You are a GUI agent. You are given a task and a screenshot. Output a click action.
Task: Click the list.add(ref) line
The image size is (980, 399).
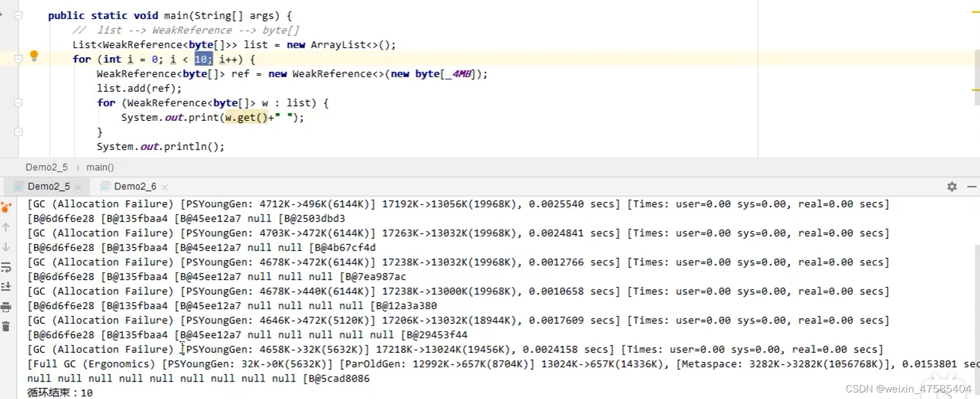click(x=139, y=88)
